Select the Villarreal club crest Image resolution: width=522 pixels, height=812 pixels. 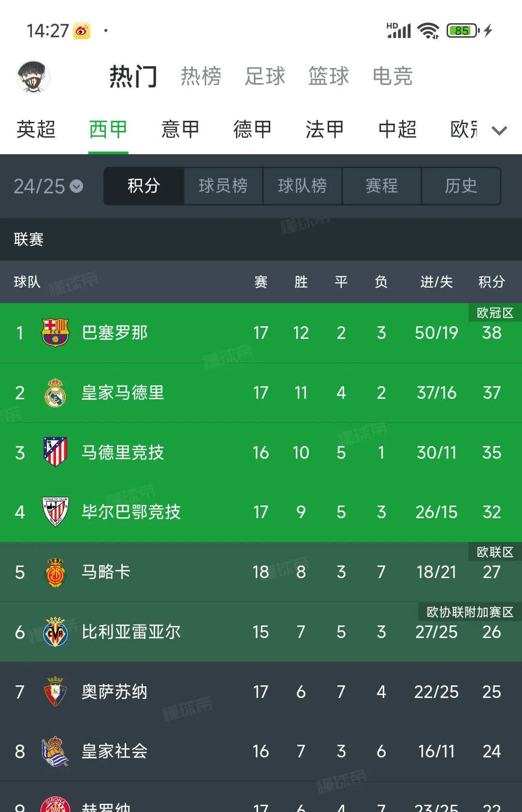click(55, 632)
